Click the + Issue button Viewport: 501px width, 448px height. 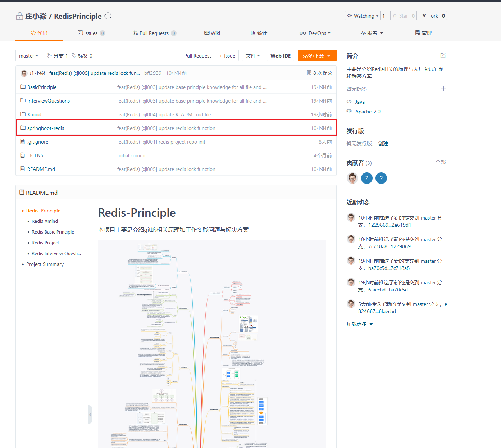(x=227, y=56)
